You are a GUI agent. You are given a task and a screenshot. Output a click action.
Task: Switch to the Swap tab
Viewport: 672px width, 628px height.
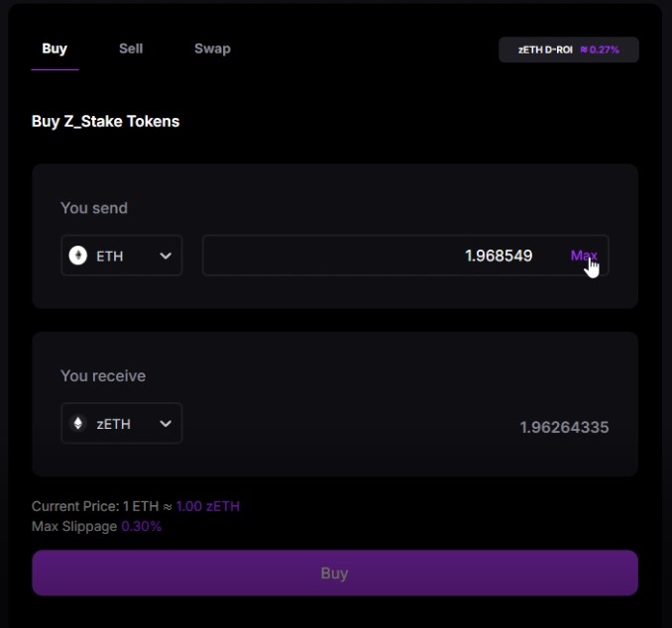pos(212,49)
